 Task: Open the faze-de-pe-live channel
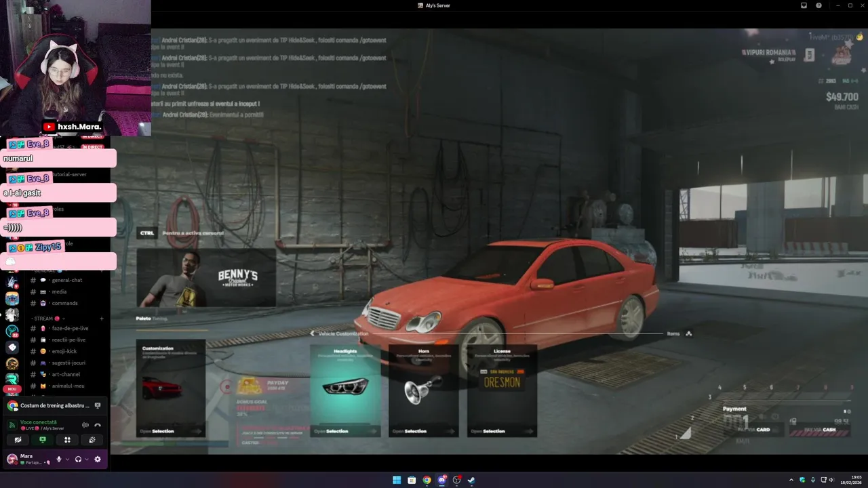(x=66, y=328)
